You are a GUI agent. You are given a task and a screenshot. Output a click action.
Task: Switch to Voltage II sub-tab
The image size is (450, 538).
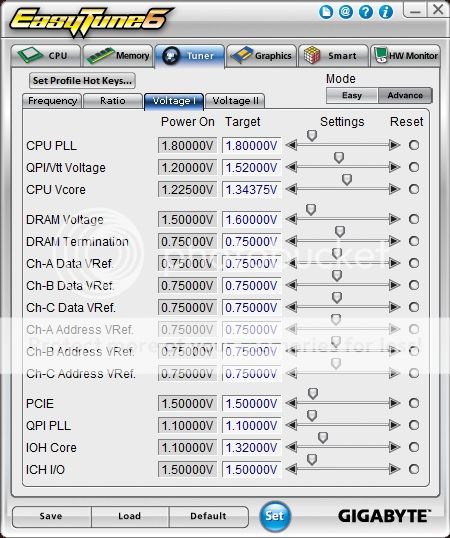(235, 101)
